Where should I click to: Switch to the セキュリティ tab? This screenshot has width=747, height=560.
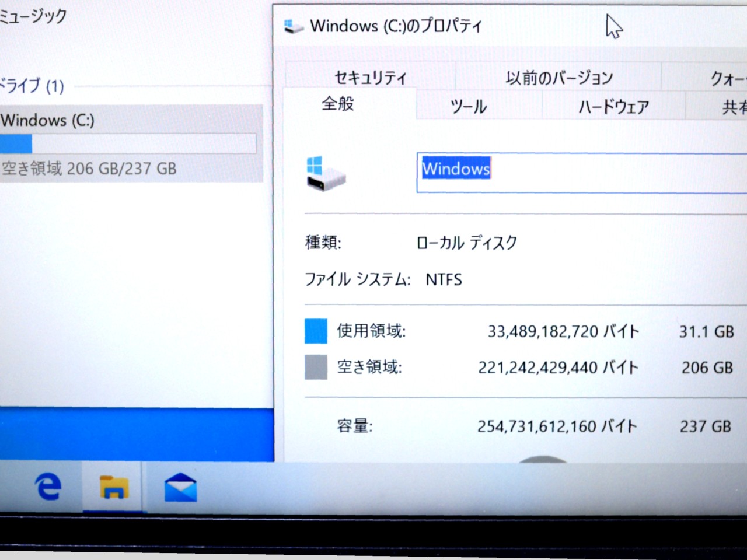pyautogui.click(x=370, y=78)
